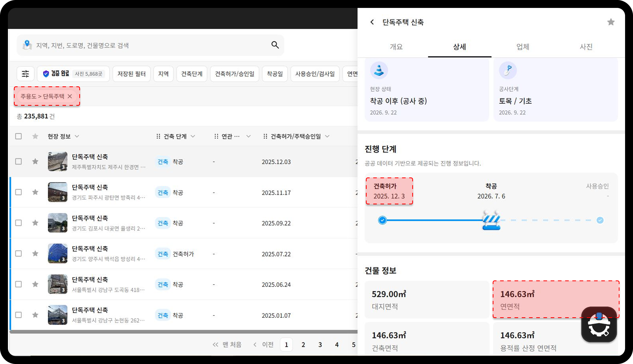Open the filter settings sliders icon
The image size is (633, 364).
(26, 74)
